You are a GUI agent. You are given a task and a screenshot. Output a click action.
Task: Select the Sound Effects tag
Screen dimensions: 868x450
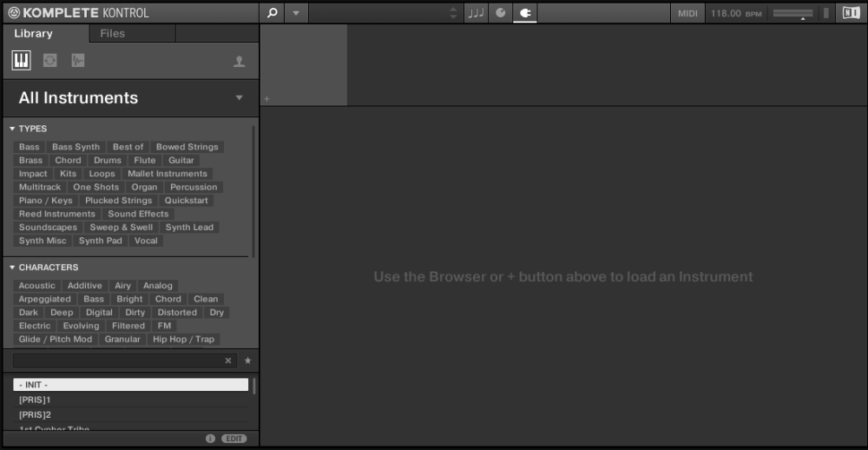pos(138,214)
